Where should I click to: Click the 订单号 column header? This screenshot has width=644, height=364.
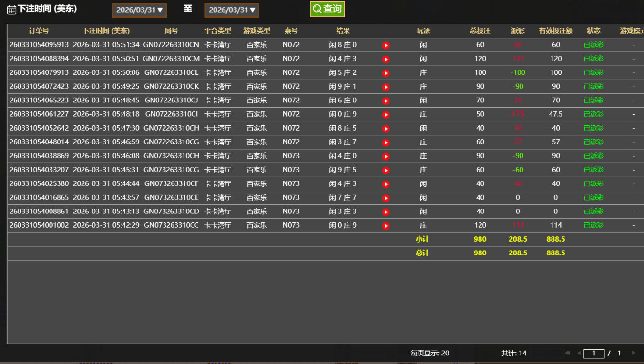pyautogui.click(x=39, y=31)
